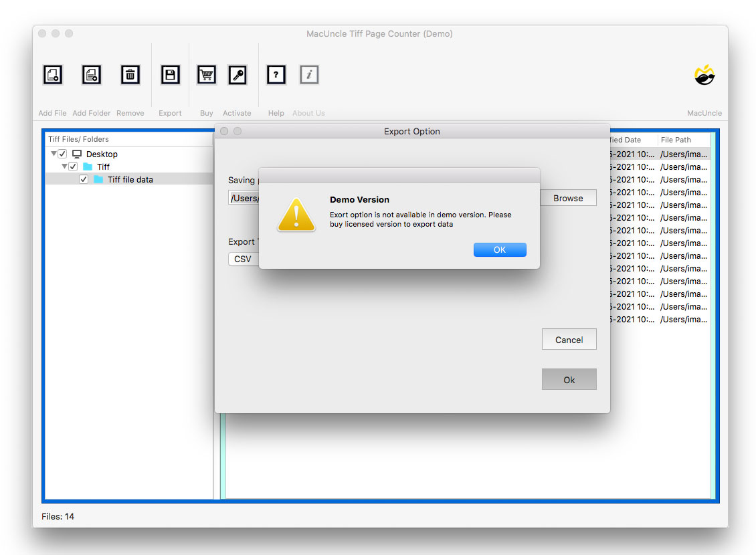
Task: Click the Help label in toolbar
Action: click(276, 113)
